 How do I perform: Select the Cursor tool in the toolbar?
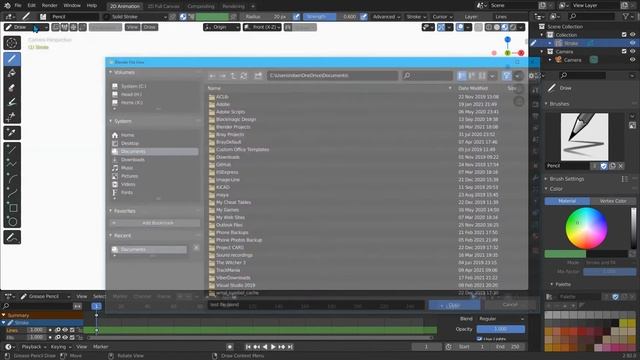[x=12, y=43]
